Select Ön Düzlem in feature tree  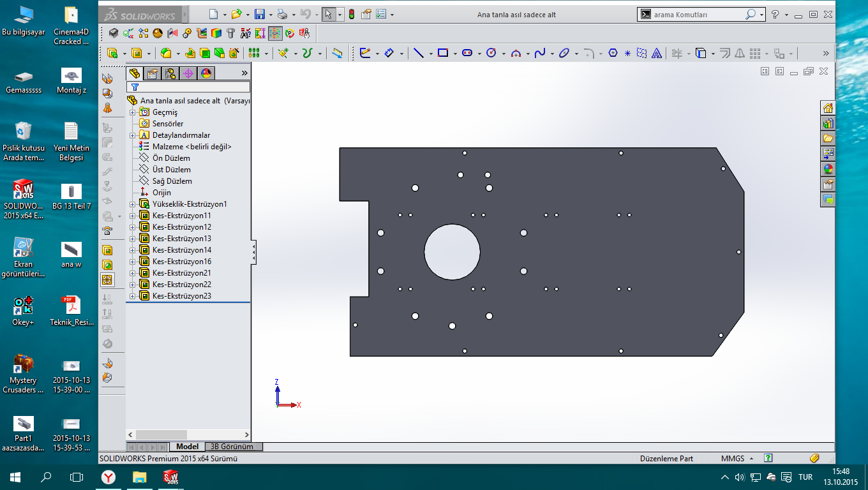[x=170, y=158]
